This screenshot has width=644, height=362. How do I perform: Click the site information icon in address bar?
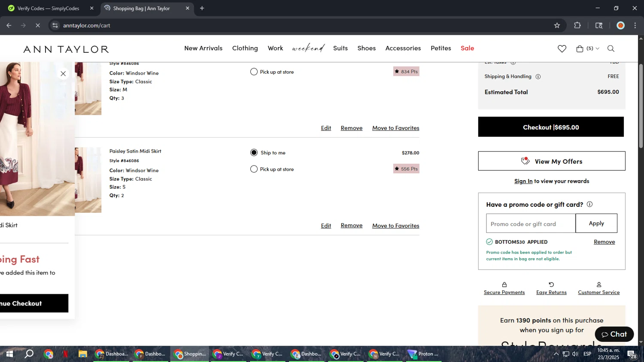point(55,25)
